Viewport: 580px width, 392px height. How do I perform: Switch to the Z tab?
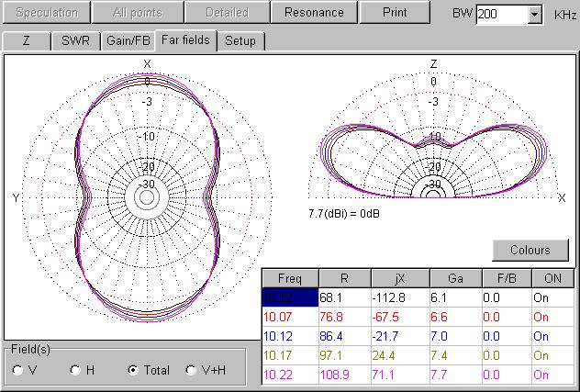26,41
